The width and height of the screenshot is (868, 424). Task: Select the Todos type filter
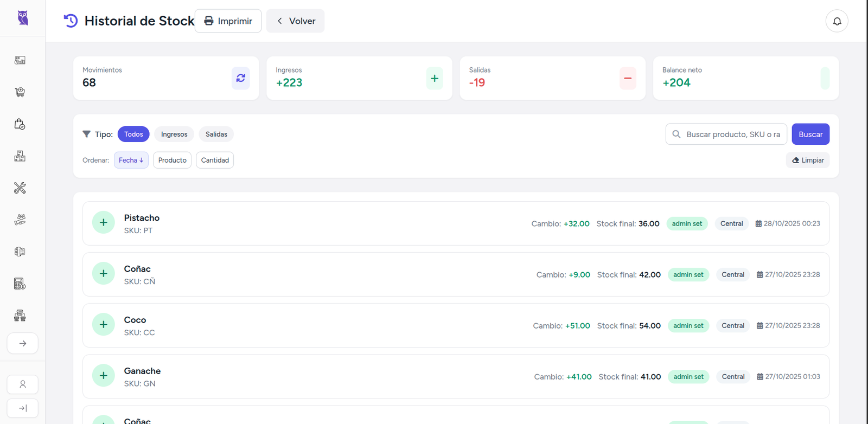pos(133,134)
